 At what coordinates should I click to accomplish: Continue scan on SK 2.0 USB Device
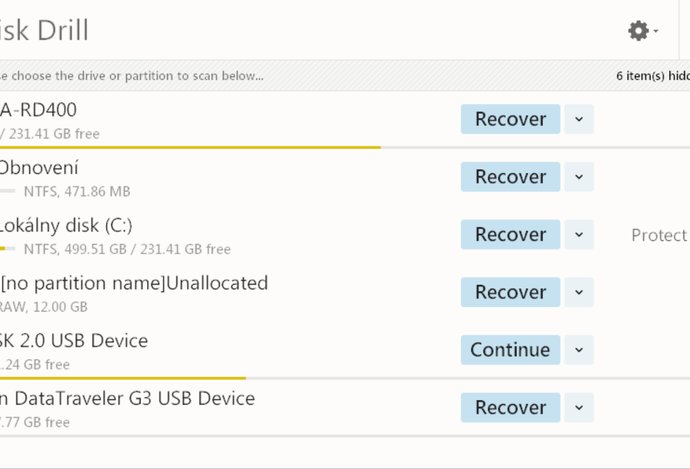(510, 350)
